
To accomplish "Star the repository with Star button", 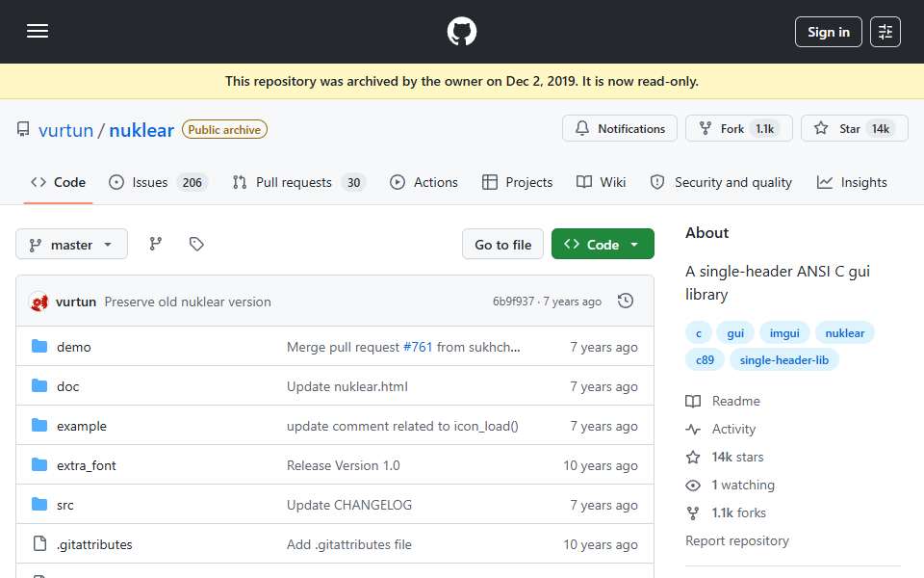I will pos(854,128).
